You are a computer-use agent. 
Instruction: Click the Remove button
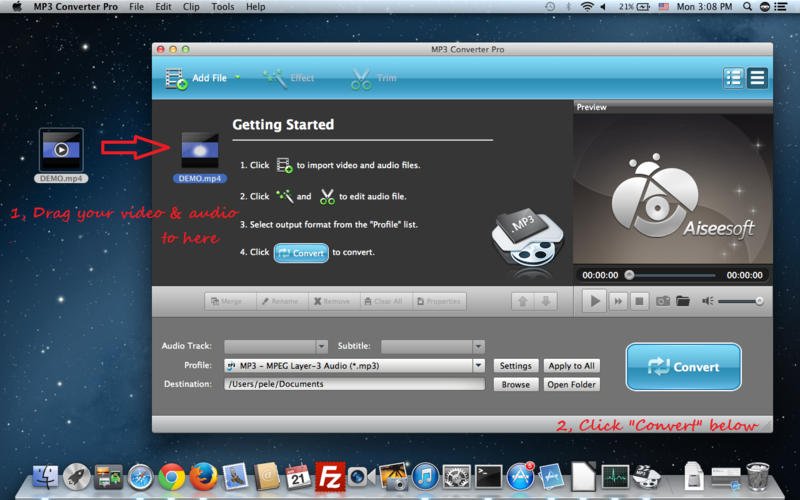[x=332, y=302]
